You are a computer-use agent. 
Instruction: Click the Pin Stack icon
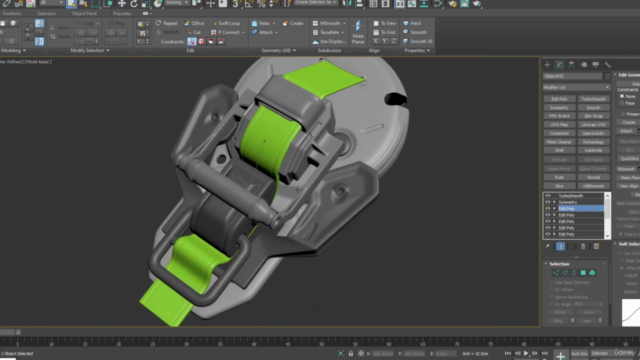(x=547, y=246)
